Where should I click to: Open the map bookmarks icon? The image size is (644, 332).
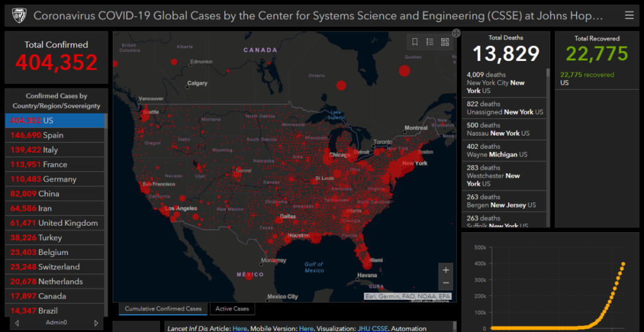pyautogui.click(x=415, y=42)
